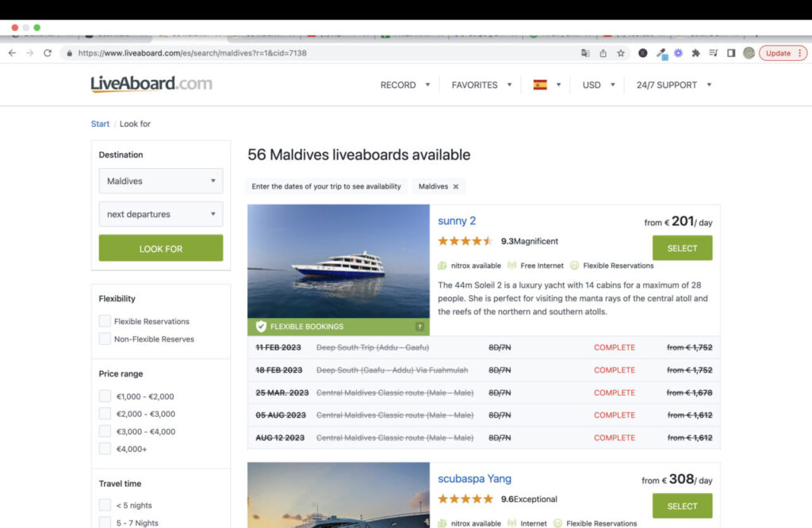Expand the RECORD menu arrow
This screenshot has height=528, width=812.
coord(427,85)
